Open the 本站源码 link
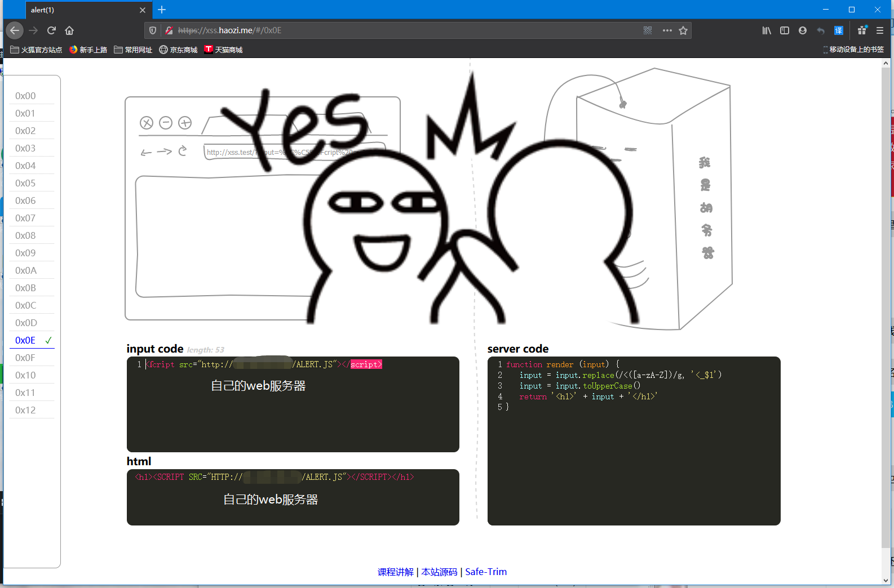Image resolution: width=894 pixels, height=588 pixels. tap(439, 572)
